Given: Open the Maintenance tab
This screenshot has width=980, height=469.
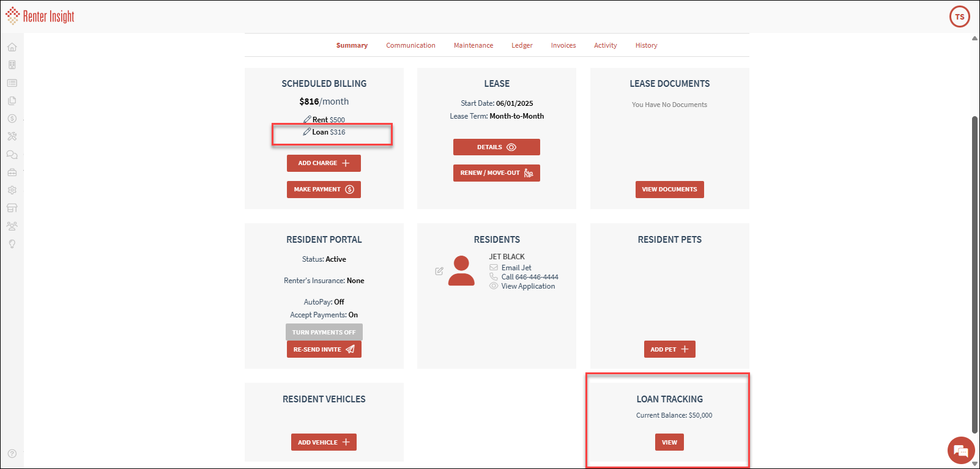Looking at the screenshot, I should coord(473,45).
